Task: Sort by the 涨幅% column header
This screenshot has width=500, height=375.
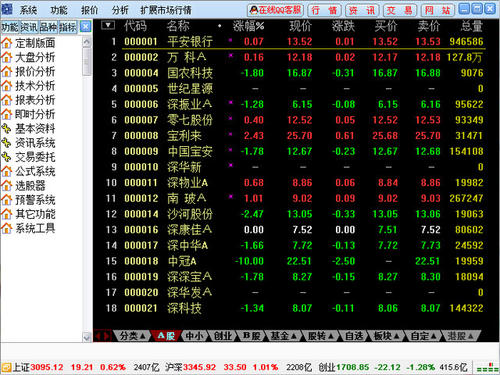Action: [x=248, y=26]
